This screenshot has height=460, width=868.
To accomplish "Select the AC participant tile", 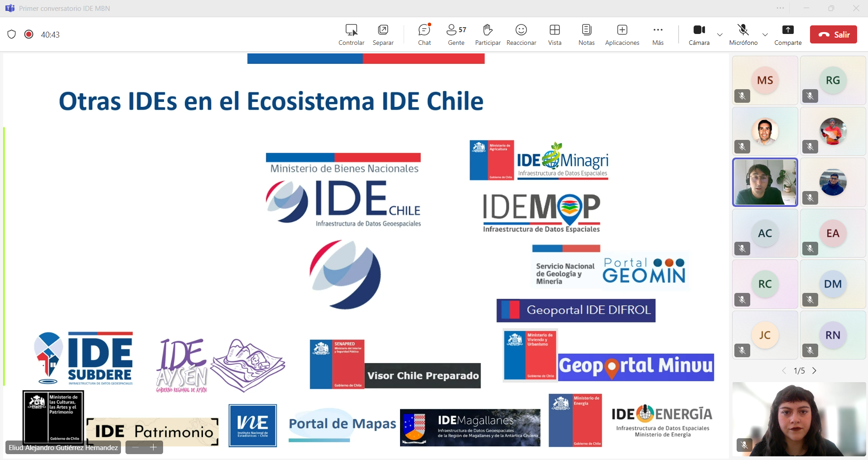I will 765,233.
